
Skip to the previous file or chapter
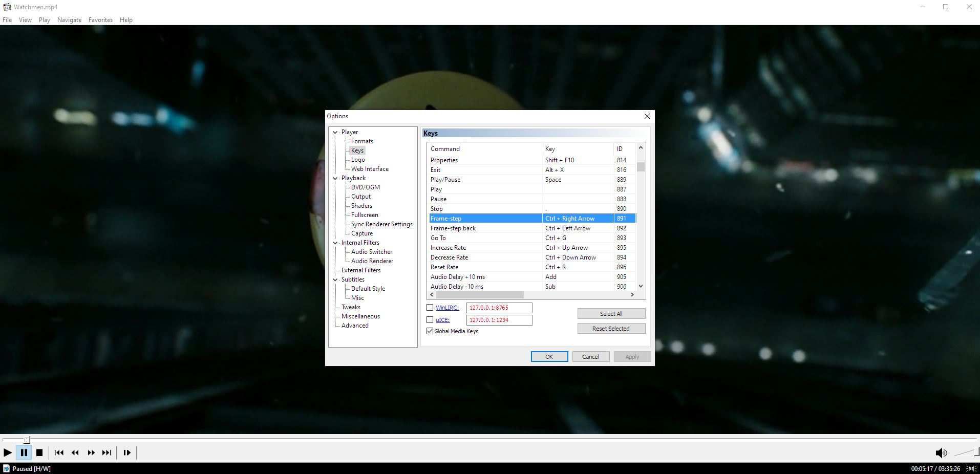[x=59, y=453]
